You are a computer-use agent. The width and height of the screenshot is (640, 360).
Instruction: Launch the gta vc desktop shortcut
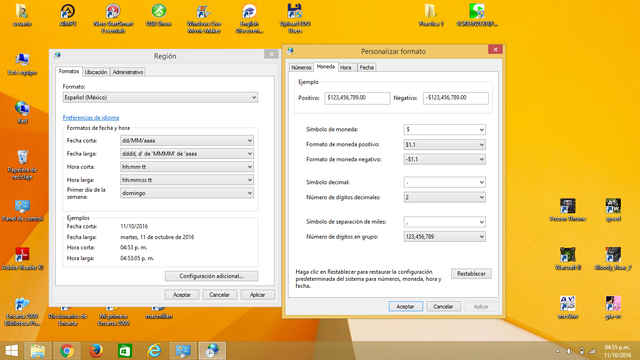[x=613, y=307]
